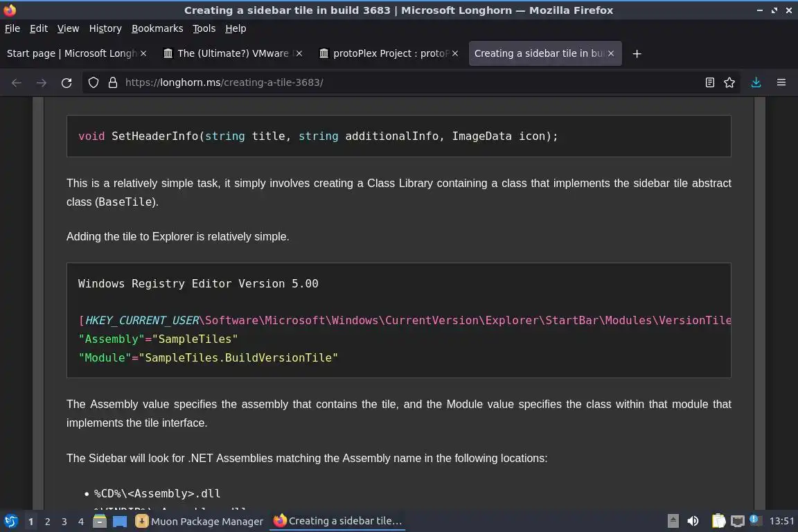Click the SetHeaderInfo code line

pyautogui.click(x=318, y=136)
